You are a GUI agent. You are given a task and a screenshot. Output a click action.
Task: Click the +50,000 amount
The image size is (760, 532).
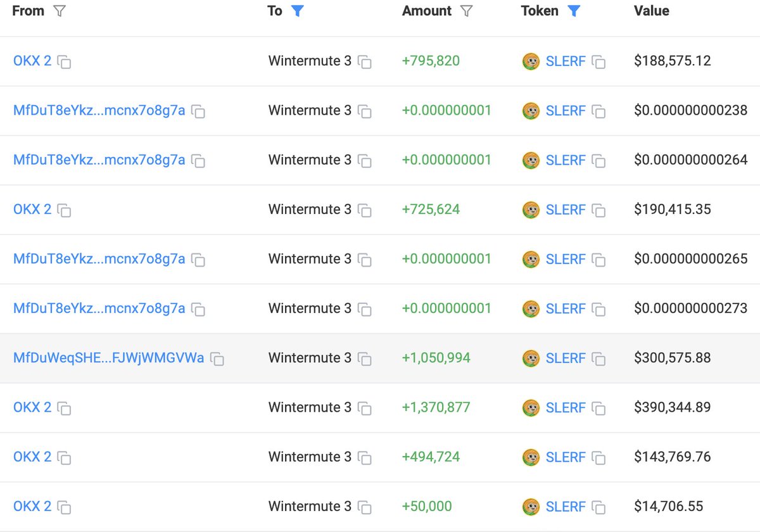427,506
